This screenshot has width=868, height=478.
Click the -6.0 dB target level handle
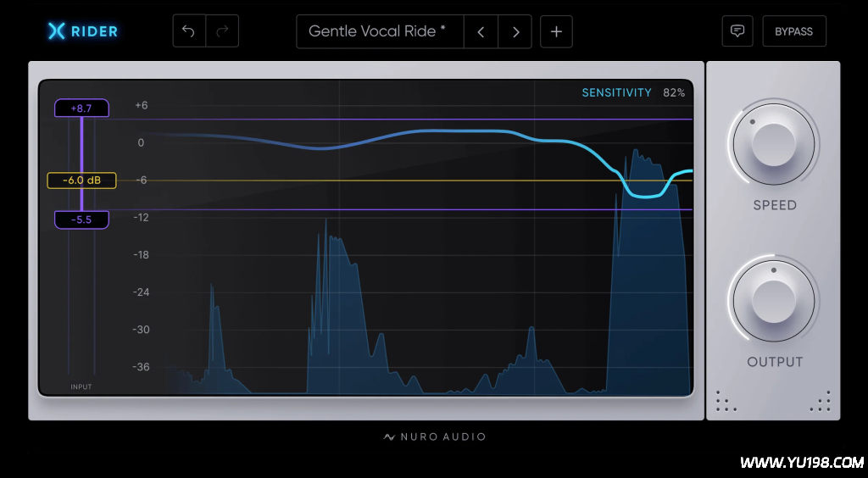tap(81, 181)
